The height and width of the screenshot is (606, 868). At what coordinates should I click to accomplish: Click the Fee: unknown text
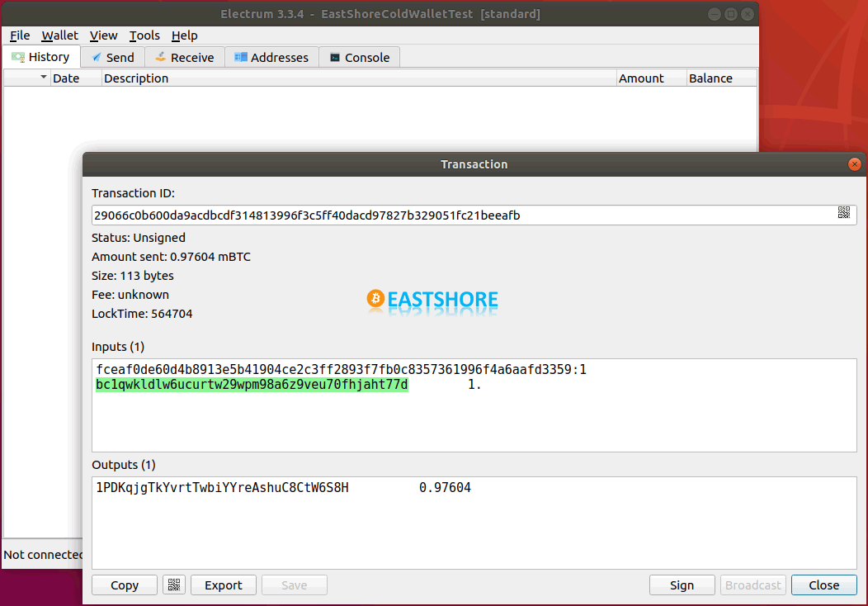[130, 295]
